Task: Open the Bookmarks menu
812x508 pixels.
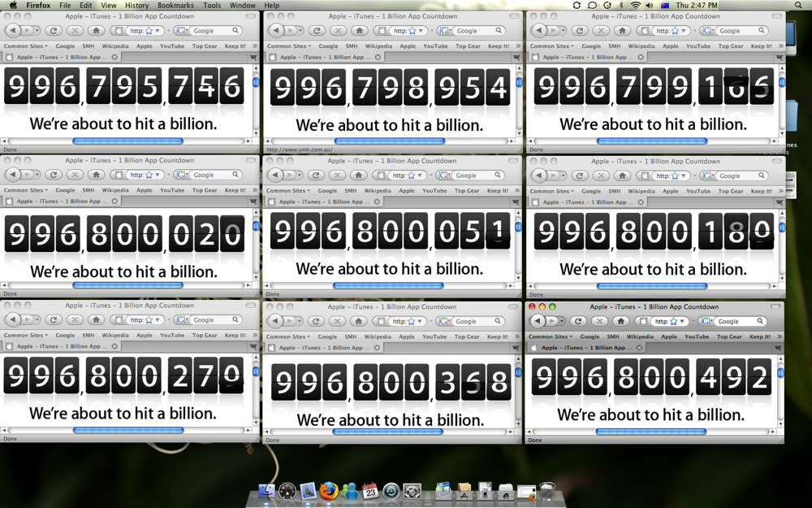Action: click(175, 5)
